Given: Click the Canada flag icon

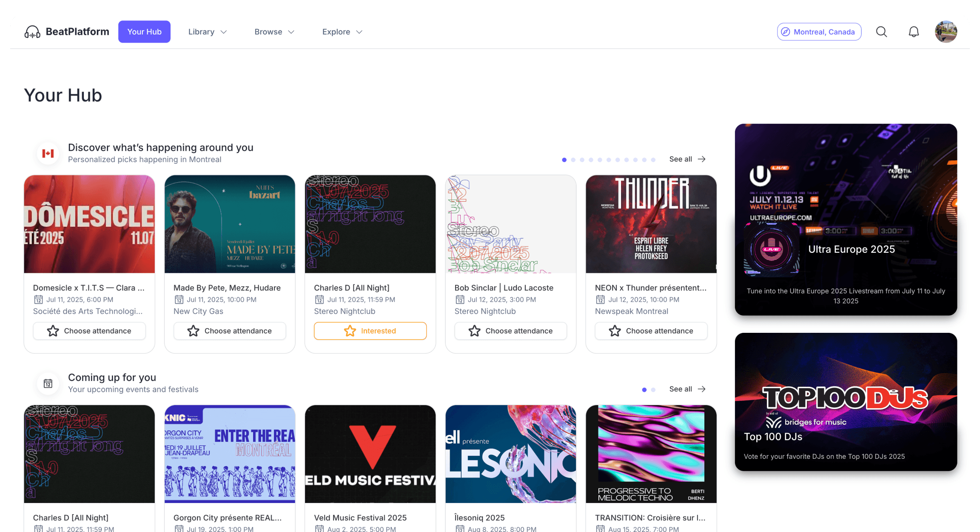Looking at the screenshot, I should click(48, 154).
